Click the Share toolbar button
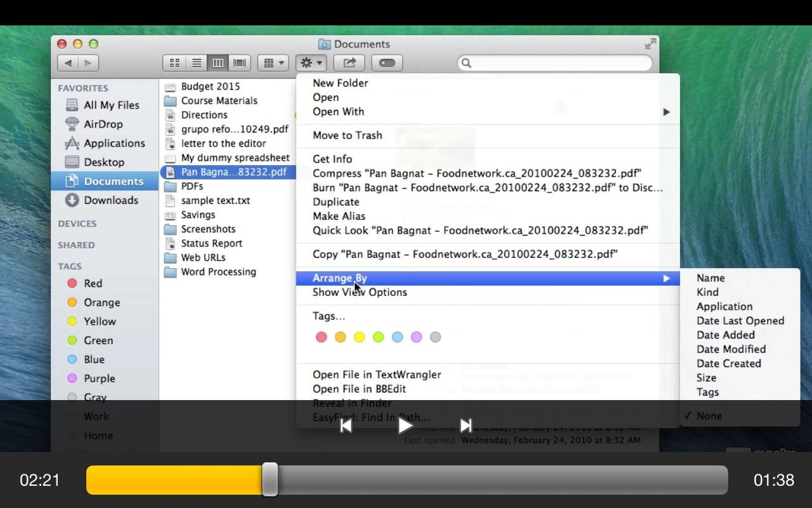The height and width of the screenshot is (508, 812). coord(350,63)
